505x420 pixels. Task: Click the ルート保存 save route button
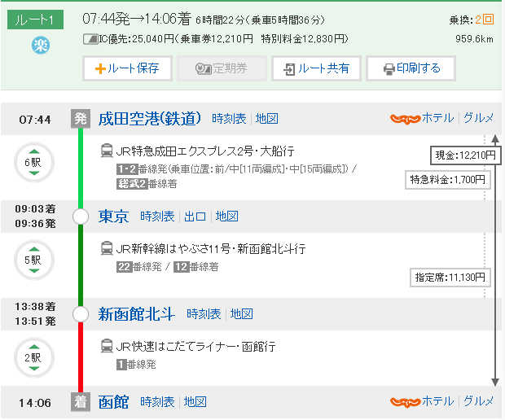[126, 68]
